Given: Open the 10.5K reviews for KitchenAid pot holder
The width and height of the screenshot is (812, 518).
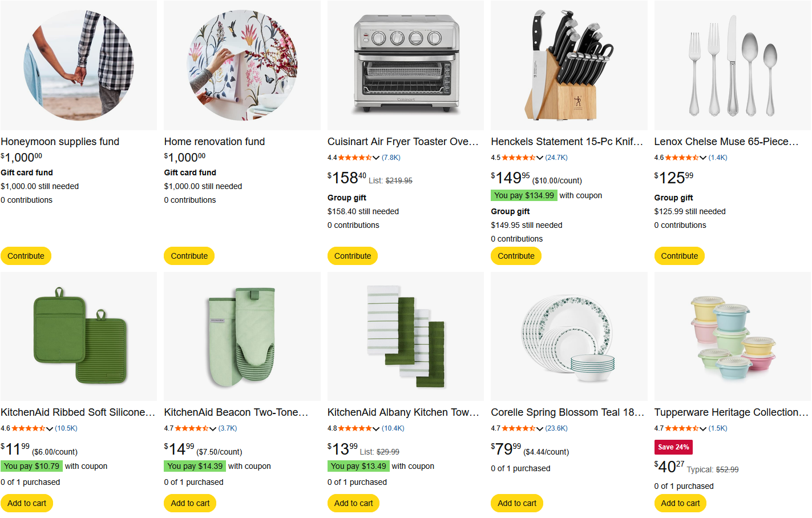Looking at the screenshot, I should (66, 428).
